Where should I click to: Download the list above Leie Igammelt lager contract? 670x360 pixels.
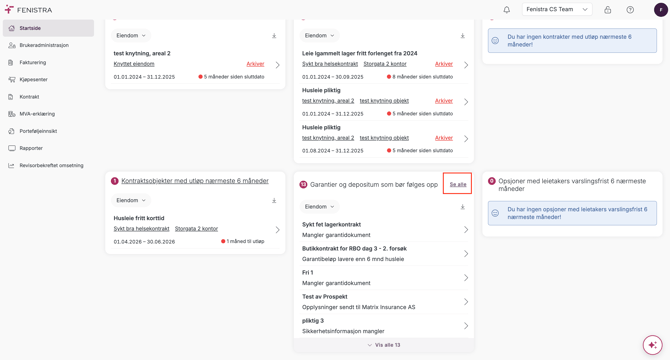(x=462, y=36)
